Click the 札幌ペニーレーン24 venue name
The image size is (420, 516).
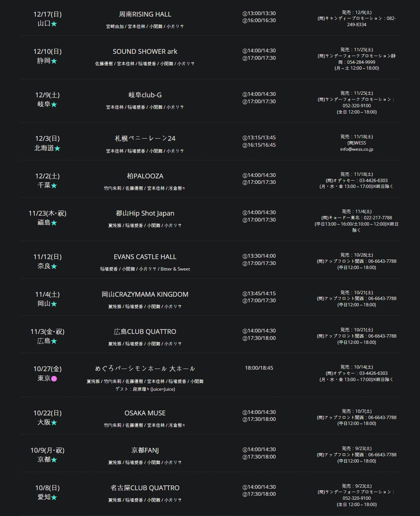(145, 139)
